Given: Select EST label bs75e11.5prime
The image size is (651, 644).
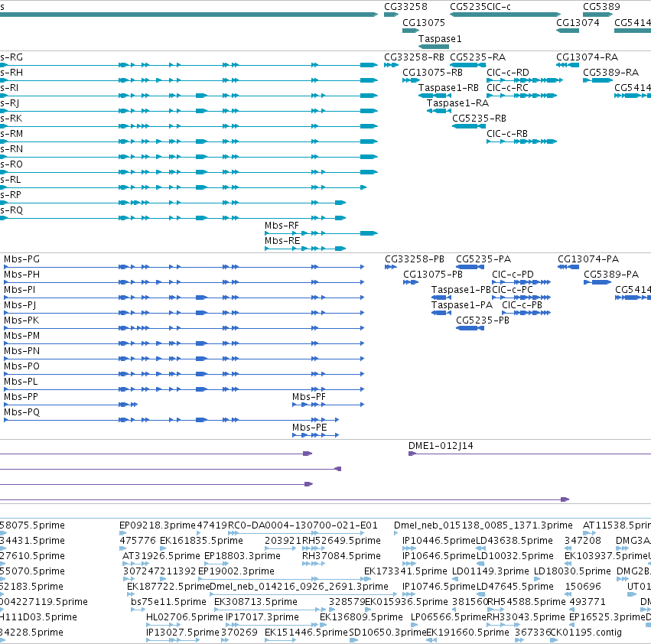Looking at the screenshot, I should [x=168, y=602].
